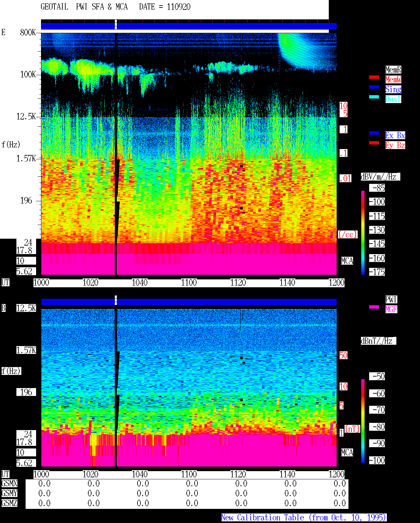Viewport: 420px width, 523px height.
Task: Click 1200 on the lower UT axis
Action: (337, 474)
